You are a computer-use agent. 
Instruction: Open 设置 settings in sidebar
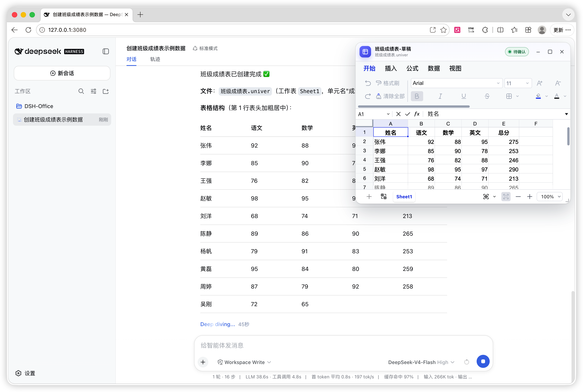pos(25,373)
